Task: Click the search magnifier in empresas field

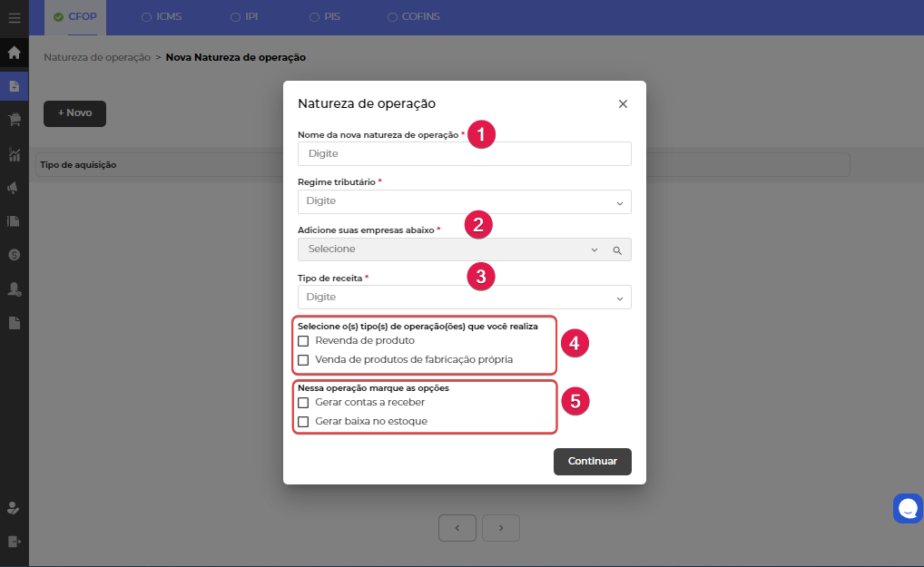Action: pos(616,249)
